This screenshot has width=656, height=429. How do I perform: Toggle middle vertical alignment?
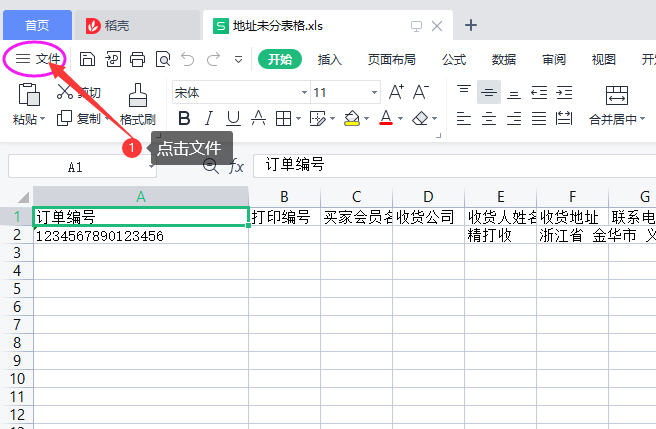489,92
